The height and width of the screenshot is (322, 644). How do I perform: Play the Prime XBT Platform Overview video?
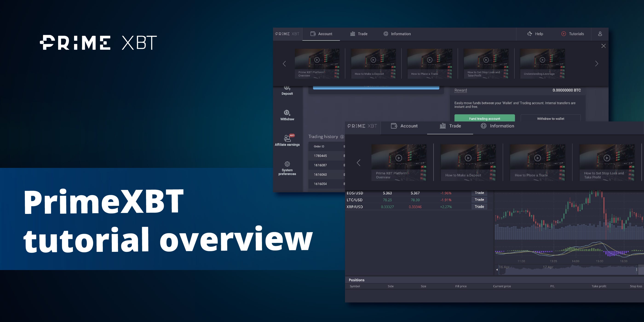[317, 60]
